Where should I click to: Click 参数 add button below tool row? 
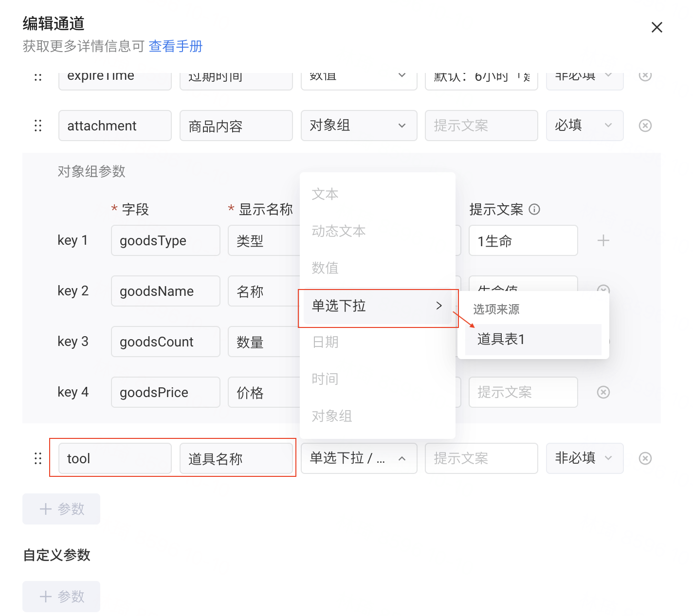[61, 509]
